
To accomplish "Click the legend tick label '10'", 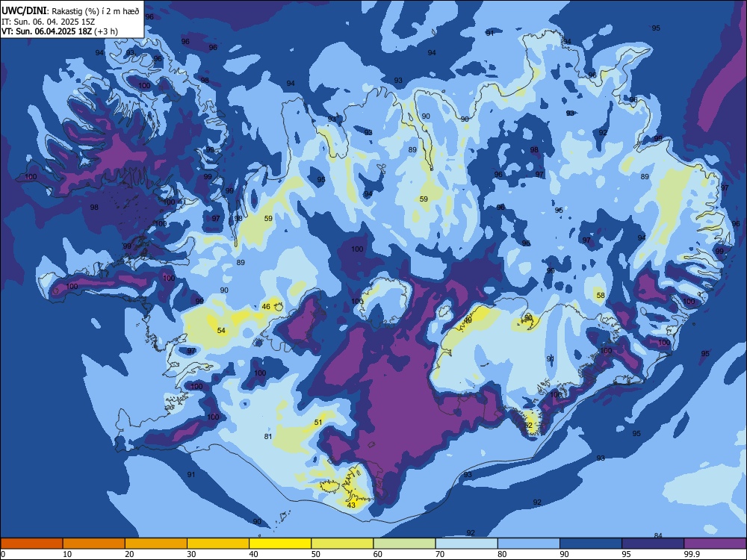I will pos(67,554).
